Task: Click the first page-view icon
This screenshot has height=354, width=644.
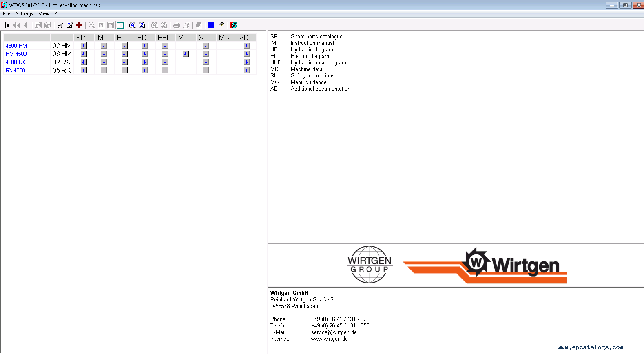Action: (101, 25)
